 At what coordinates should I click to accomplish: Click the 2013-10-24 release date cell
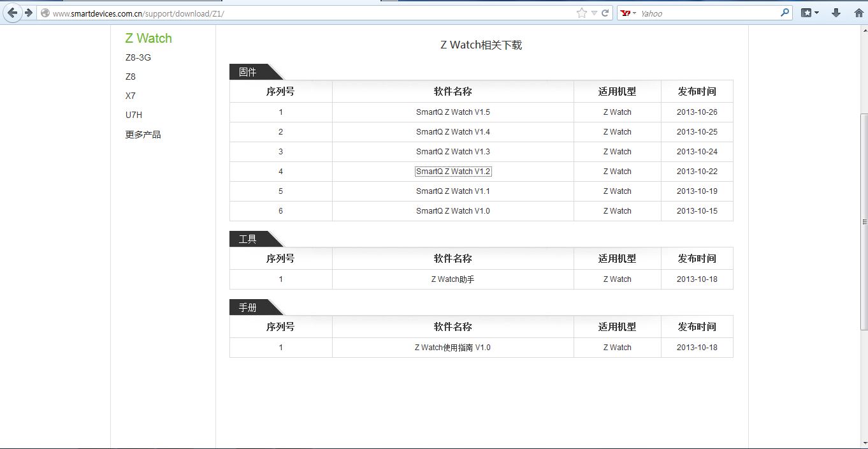point(697,152)
